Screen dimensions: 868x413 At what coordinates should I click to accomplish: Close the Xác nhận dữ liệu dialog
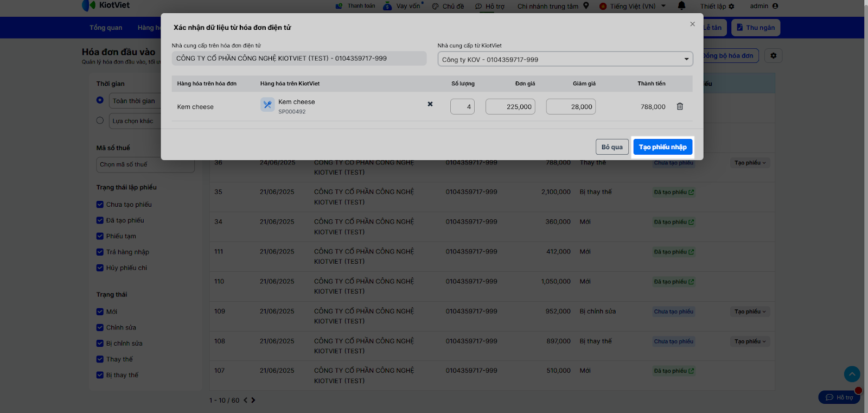coord(692,24)
